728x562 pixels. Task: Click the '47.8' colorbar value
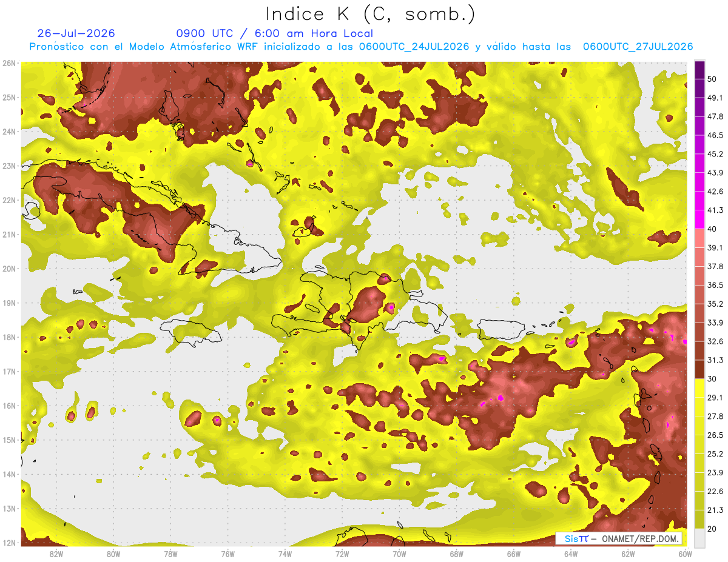(x=715, y=116)
